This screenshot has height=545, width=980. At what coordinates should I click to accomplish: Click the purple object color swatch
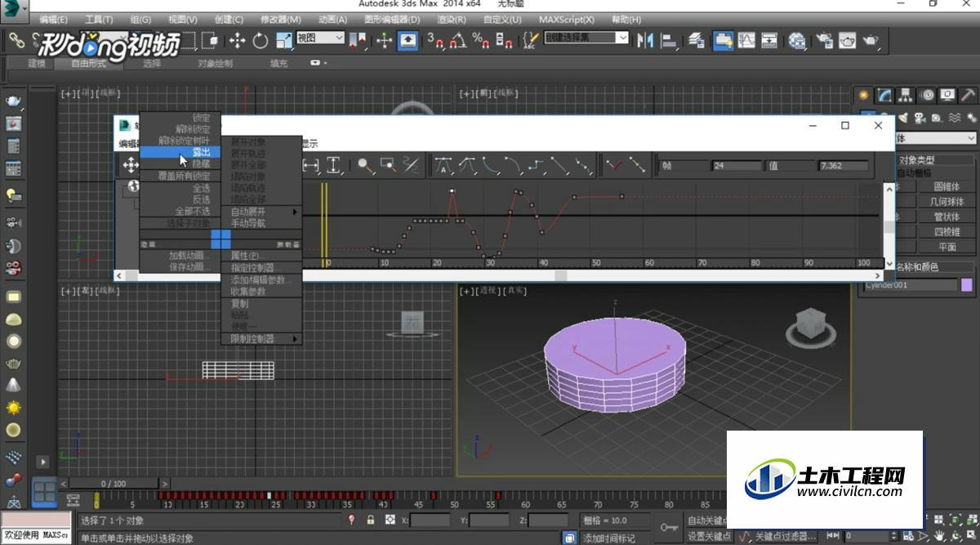click(967, 285)
